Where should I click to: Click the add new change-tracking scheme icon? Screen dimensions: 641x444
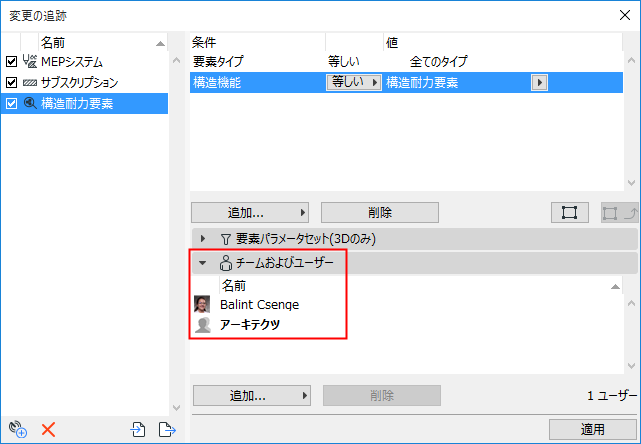click(18, 429)
